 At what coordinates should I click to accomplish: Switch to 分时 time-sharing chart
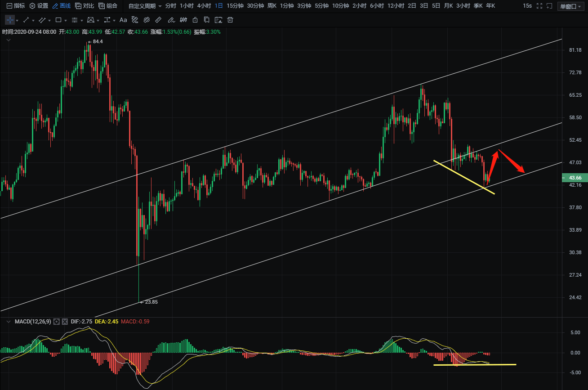pos(171,6)
